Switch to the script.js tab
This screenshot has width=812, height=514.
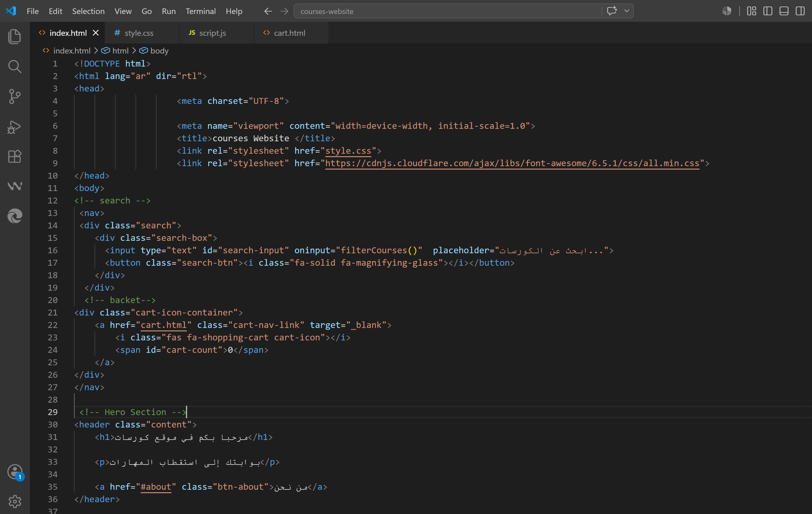point(216,33)
